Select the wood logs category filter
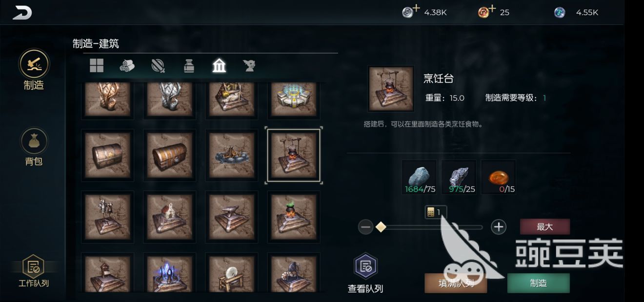The width and height of the screenshot is (644, 302). click(x=127, y=66)
